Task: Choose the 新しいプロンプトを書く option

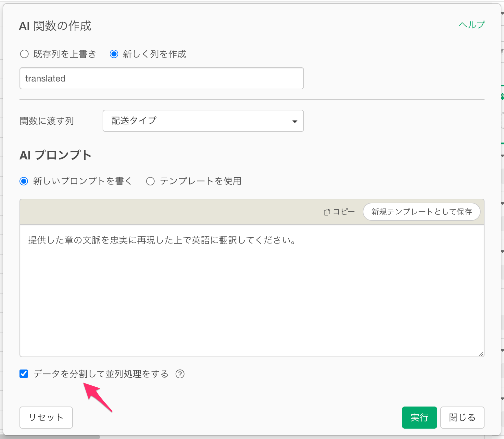Action: [x=24, y=181]
